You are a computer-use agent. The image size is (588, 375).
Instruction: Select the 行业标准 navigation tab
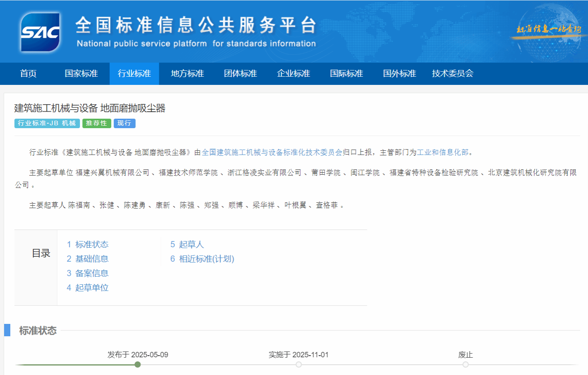coord(134,74)
